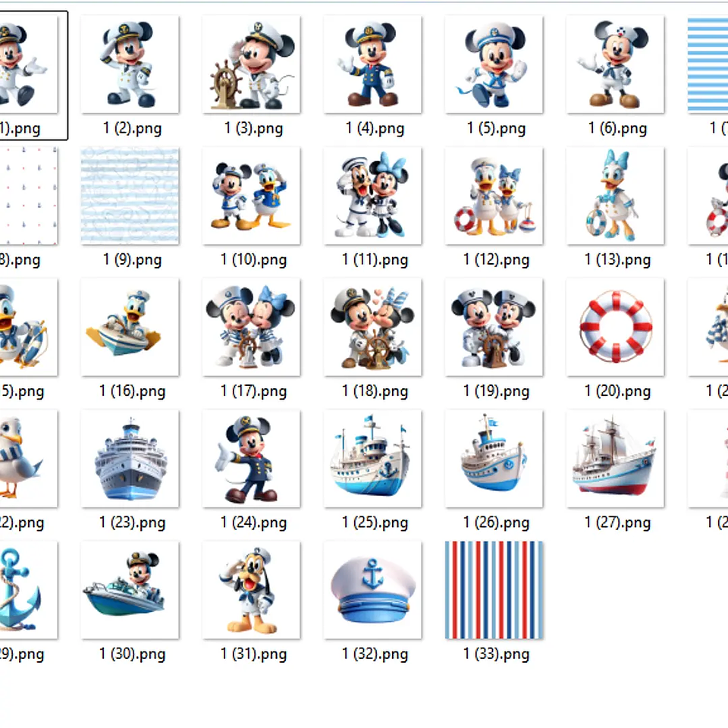The height and width of the screenshot is (728, 728).
Task: Select Pluto in sailor outfit 1 (31).png
Action: tap(251, 589)
